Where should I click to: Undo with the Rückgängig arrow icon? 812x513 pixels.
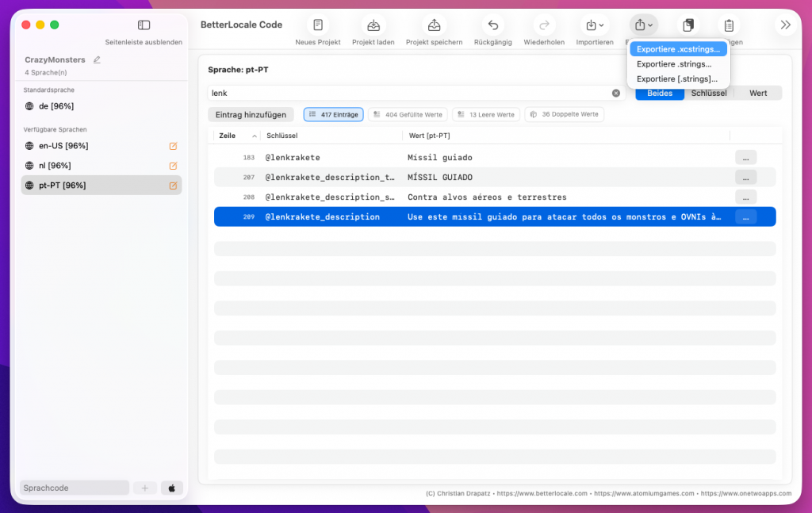coord(492,25)
